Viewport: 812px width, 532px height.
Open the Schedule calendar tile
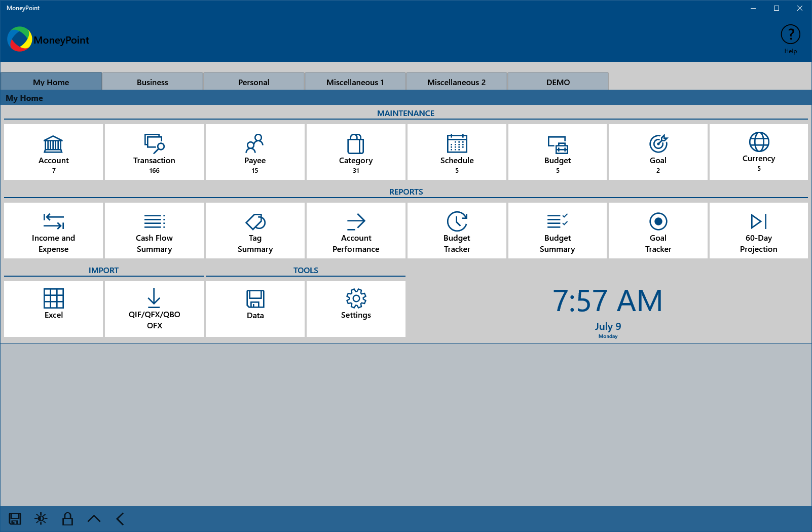pyautogui.click(x=457, y=152)
